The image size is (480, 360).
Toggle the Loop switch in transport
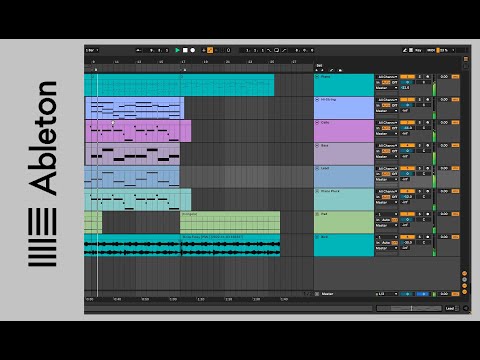pos(276,50)
